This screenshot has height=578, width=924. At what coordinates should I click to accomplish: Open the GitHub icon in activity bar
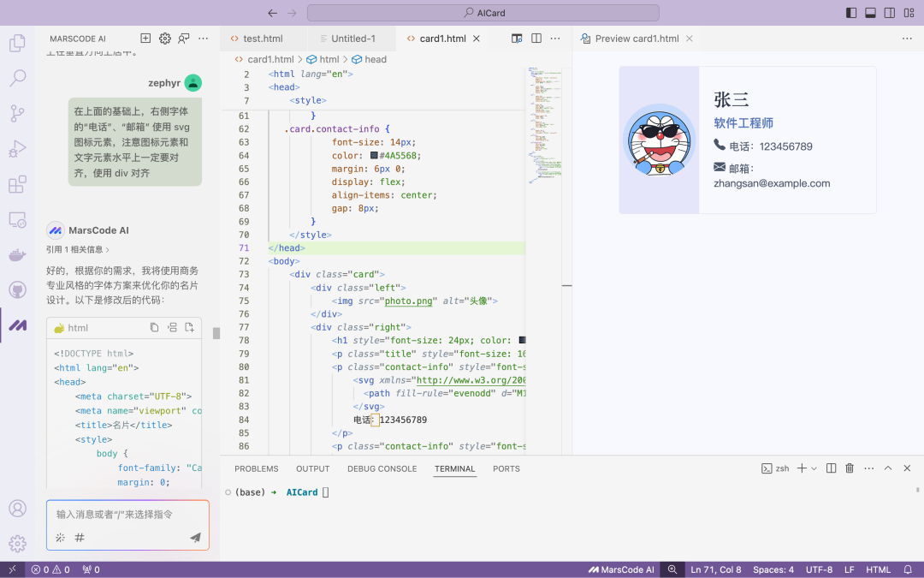17,290
